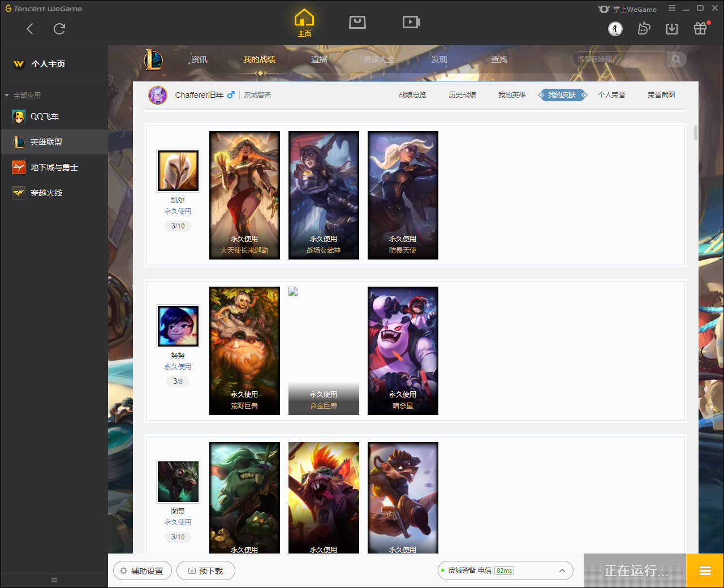This screenshot has height=588, width=724.
Task: Switch to the 查找 tab
Action: click(x=499, y=59)
